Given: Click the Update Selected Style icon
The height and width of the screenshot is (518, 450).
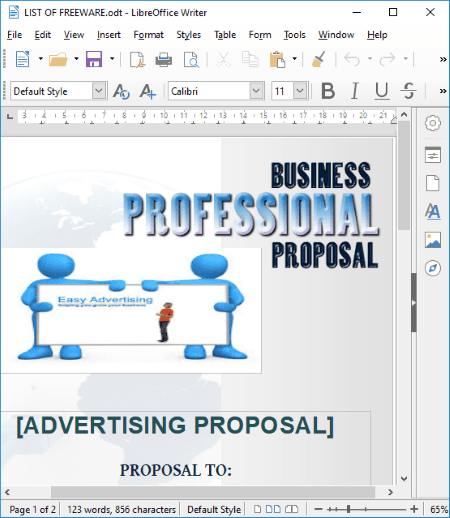Looking at the screenshot, I should tap(121, 91).
